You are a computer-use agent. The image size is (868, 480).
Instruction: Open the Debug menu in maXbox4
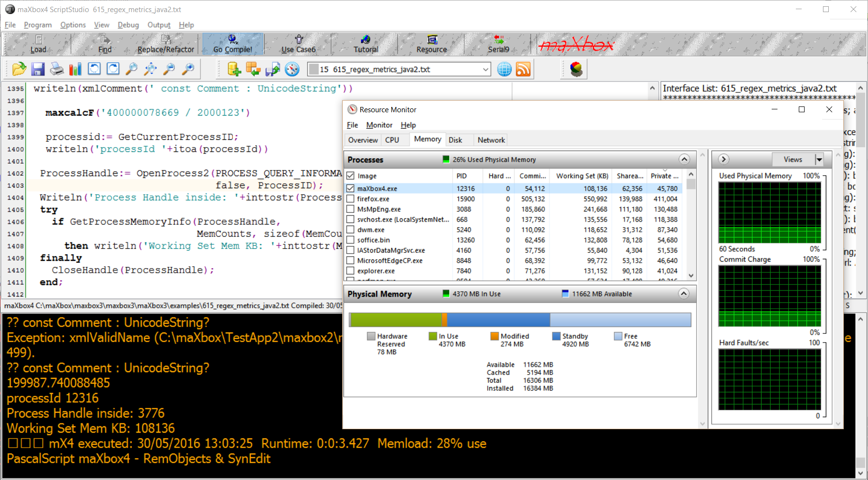128,25
